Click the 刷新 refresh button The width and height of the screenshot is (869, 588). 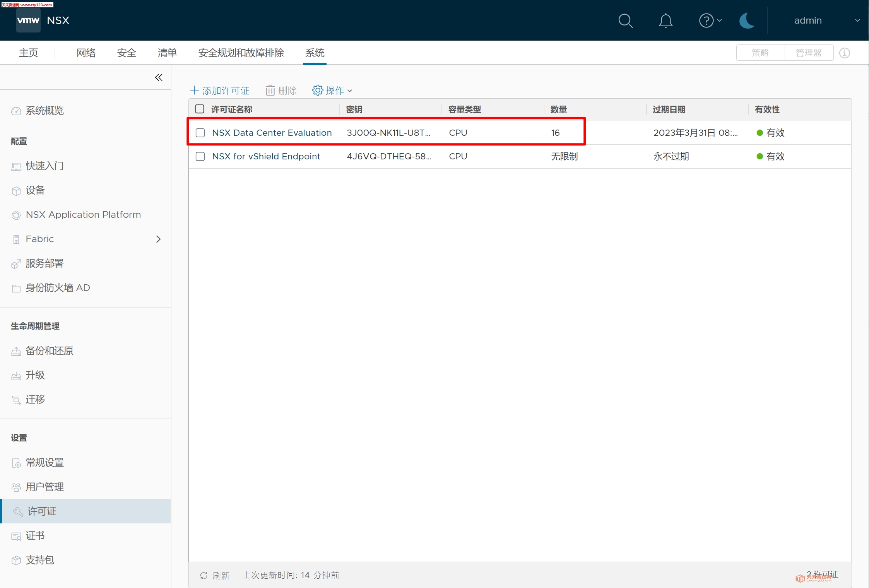click(x=215, y=576)
